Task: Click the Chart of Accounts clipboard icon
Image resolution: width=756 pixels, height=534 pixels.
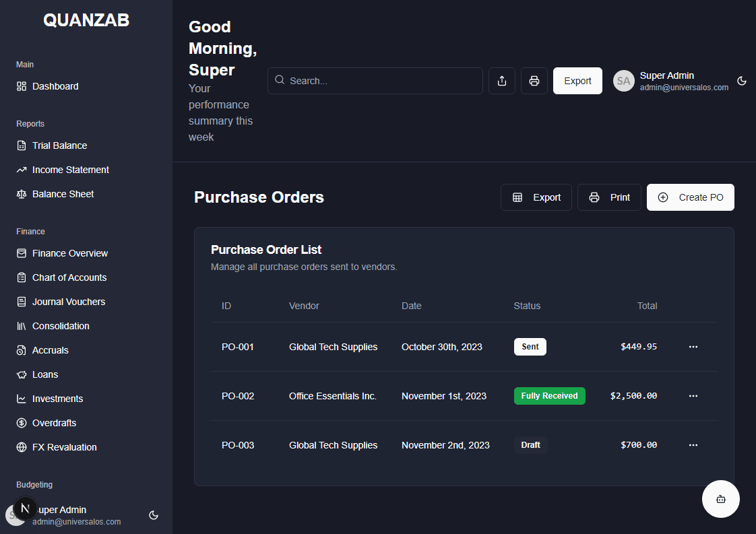Action: pos(21,277)
